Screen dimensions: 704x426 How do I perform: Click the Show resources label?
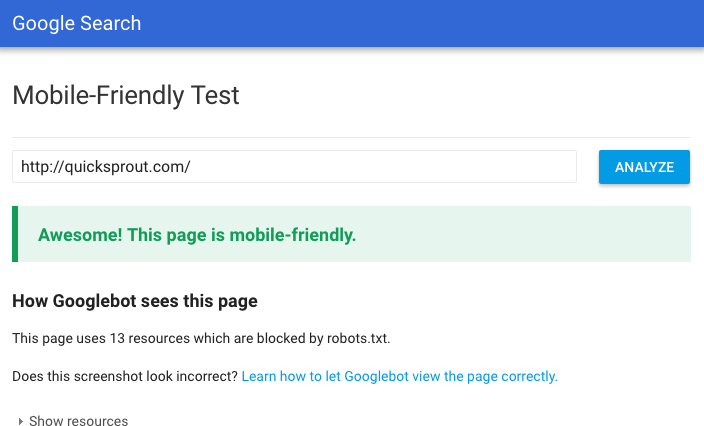(78, 421)
